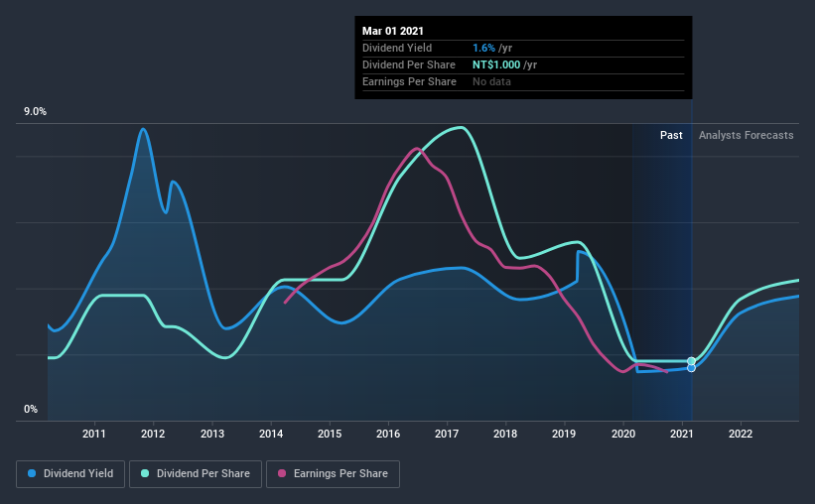Click the 2015 x-axis label

click(x=330, y=434)
